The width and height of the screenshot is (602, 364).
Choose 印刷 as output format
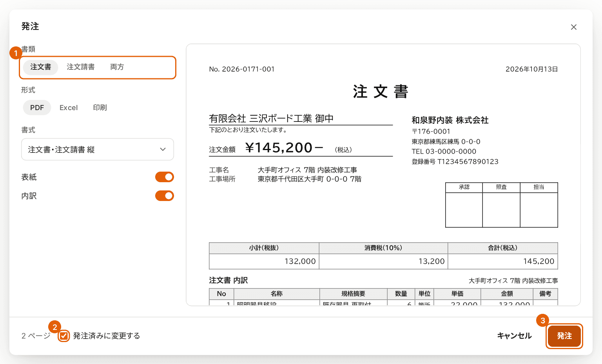(x=100, y=107)
